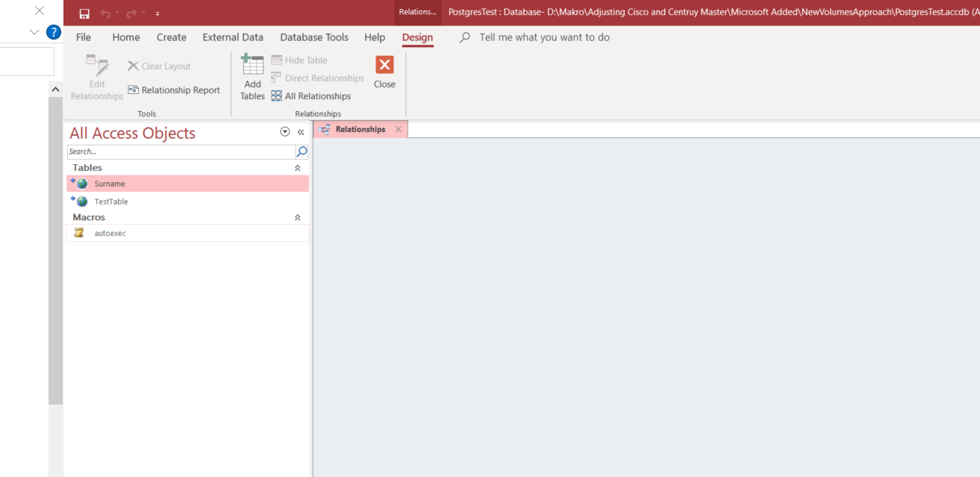Close the left-side window with the X
Viewport: 980px width, 477px height.
click(x=40, y=10)
